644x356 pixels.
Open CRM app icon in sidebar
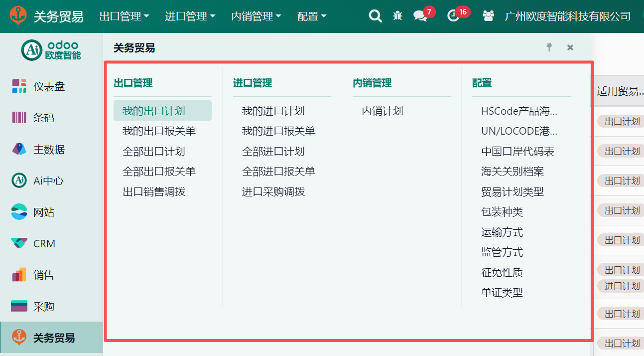point(19,243)
